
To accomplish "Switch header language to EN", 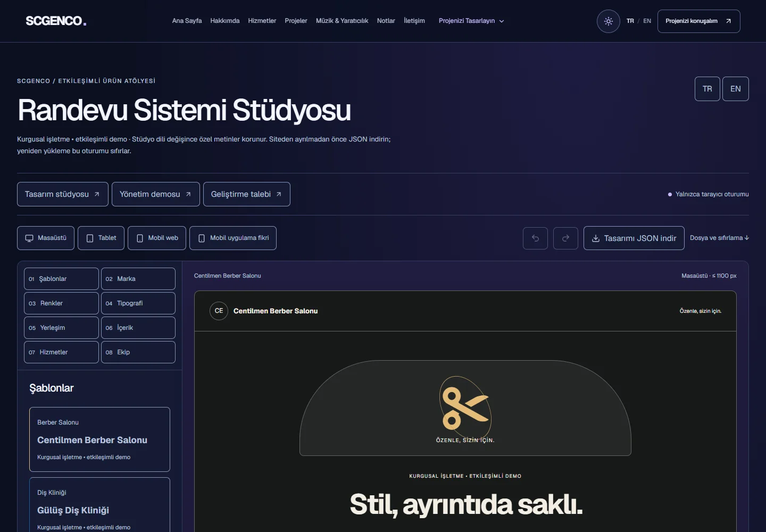I will 647,21.
